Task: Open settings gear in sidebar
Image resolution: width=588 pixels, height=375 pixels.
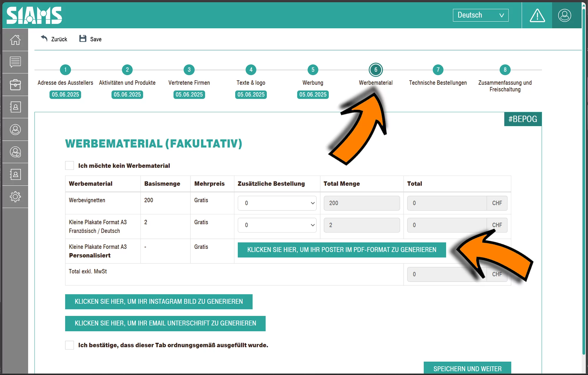Action: point(15,196)
